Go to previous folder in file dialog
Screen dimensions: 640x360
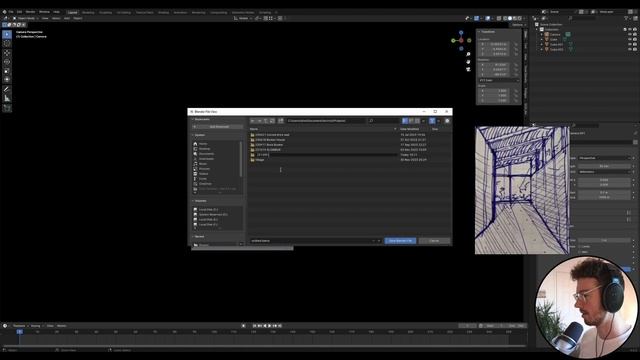(253, 121)
